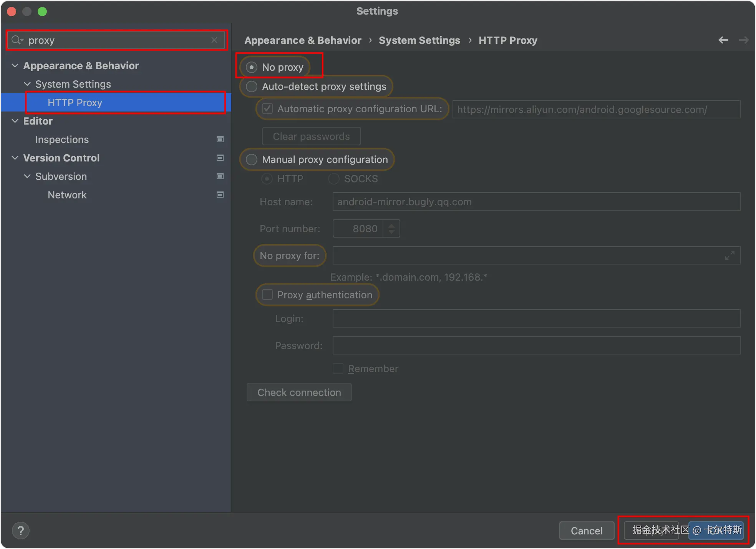Click project-level icon next to Inspections
Image resolution: width=756 pixels, height=549 pixels.
tap(220, 139)
